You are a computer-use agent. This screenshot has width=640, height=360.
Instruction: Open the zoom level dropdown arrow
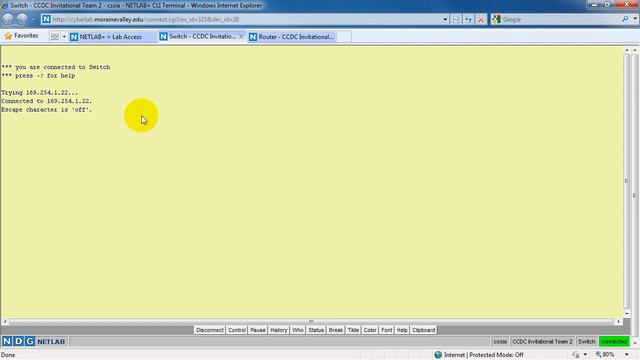click(x=627, y=355)
